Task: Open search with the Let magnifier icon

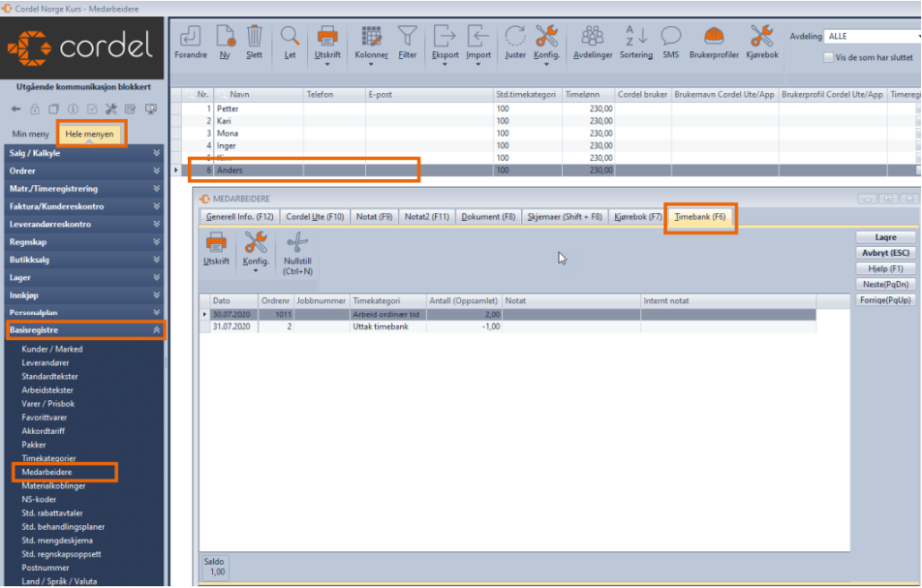Action: pos(290,37)
